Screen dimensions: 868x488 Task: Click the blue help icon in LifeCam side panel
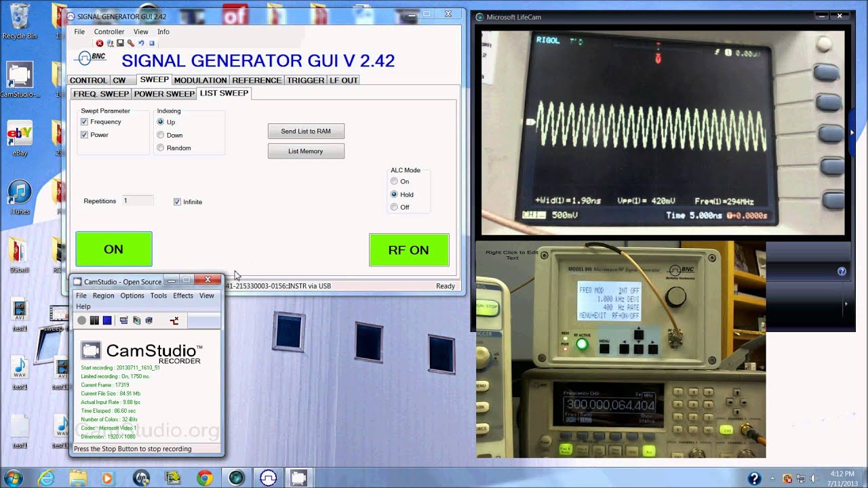[x=842, y=271]
